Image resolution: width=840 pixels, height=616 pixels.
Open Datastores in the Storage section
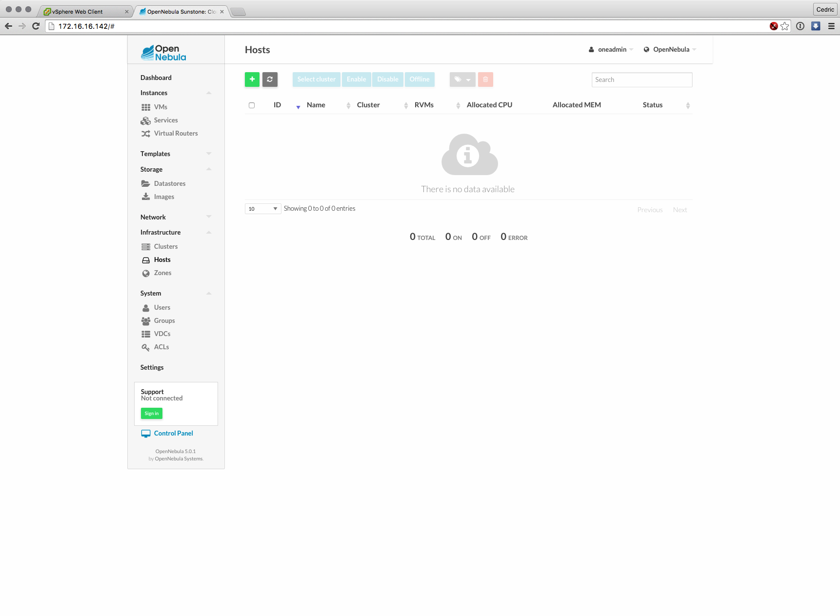coord(169,183)
